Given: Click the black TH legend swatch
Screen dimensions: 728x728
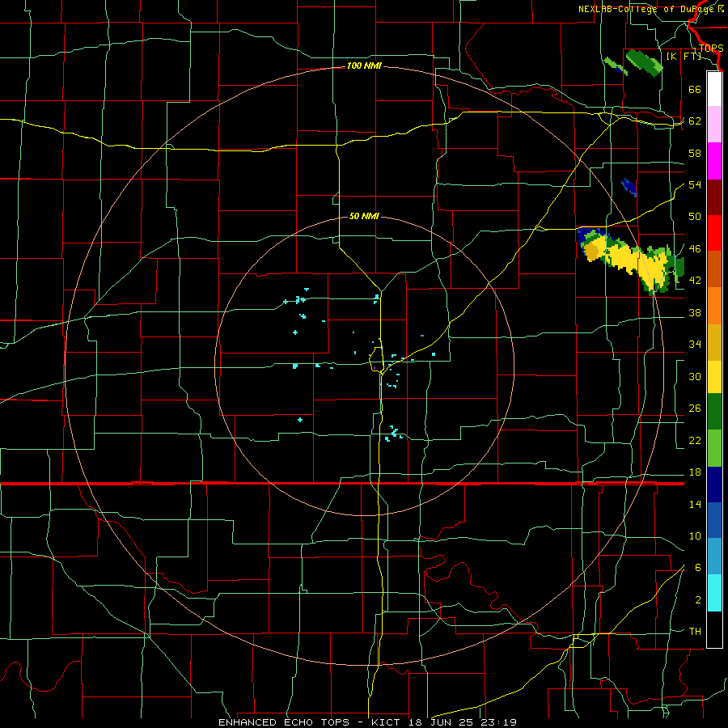Looking at the screenshot, I should coord(714,629).
